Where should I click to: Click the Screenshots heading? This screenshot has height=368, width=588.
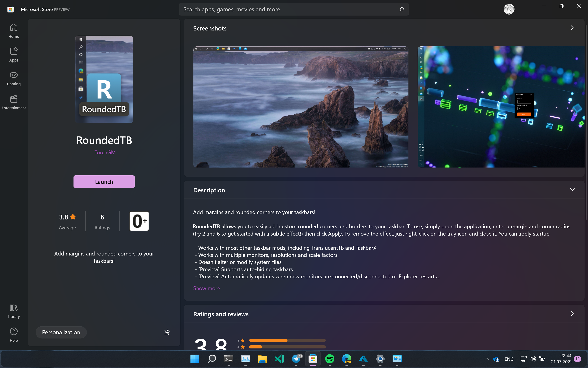(210, 28)
